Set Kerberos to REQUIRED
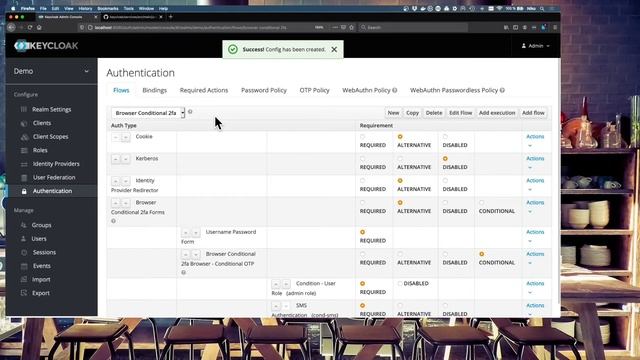Image resolution: width=640 pixels, height=360 pixels. click(x=362, y=159)
